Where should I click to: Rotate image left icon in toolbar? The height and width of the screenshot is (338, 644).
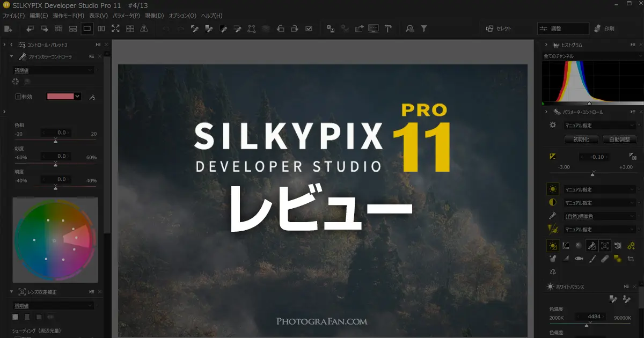pos(280,28)
